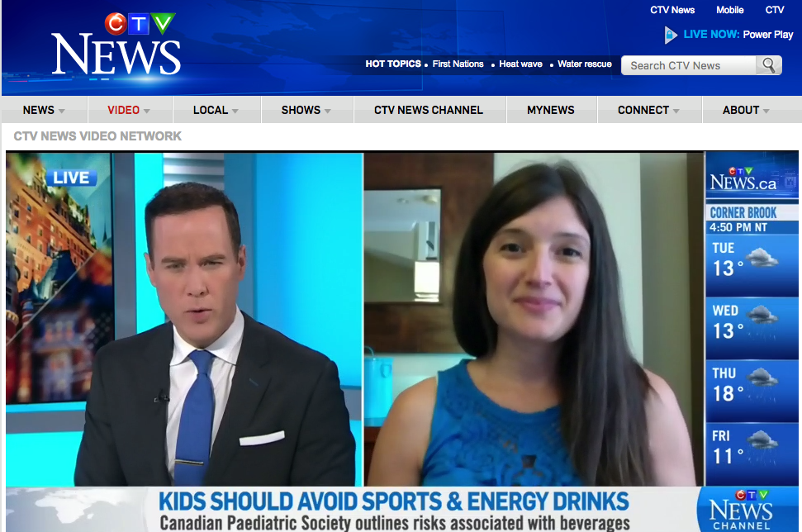This screenshot has width=802, height=532.
Task: Expand the VIDEO menu arrow
Action: point(147,111)
